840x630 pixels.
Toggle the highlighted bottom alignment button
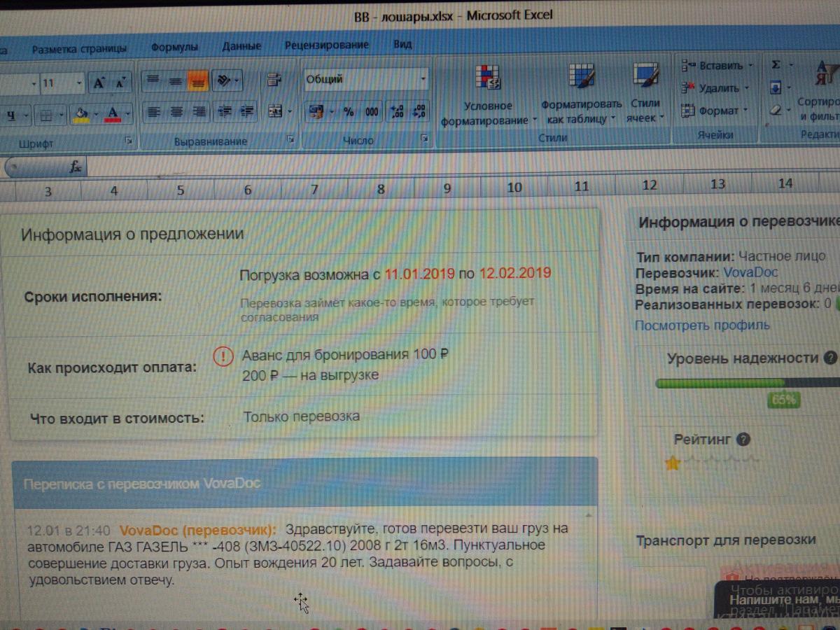198,81
